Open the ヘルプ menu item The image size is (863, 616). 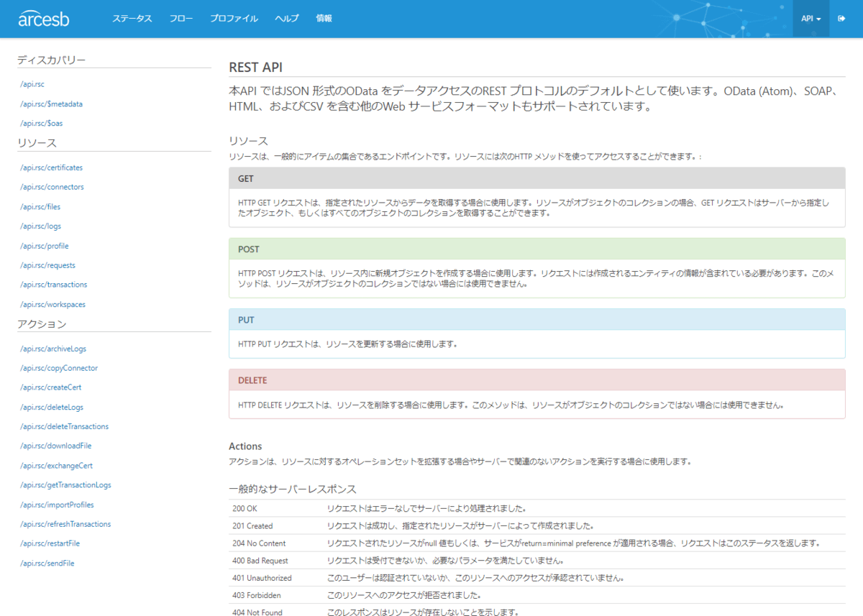[287, 19]
